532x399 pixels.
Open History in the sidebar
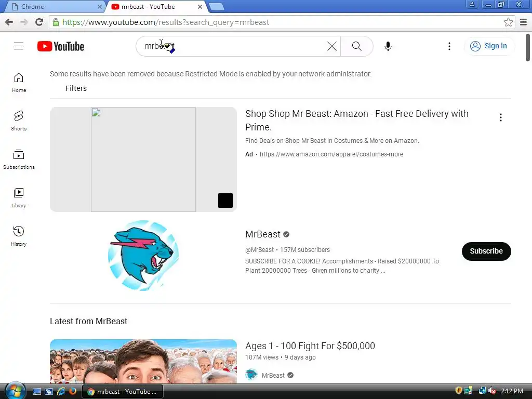tap(19, 236)
